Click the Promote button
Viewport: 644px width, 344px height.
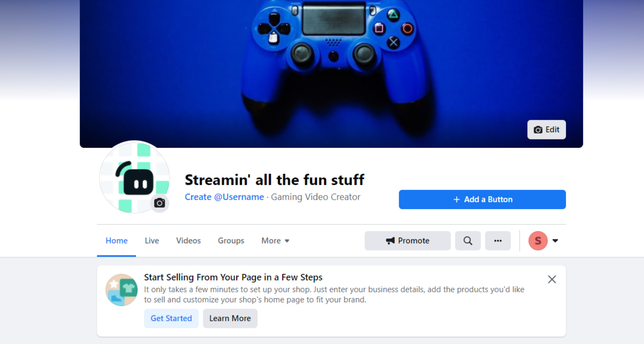408,241
